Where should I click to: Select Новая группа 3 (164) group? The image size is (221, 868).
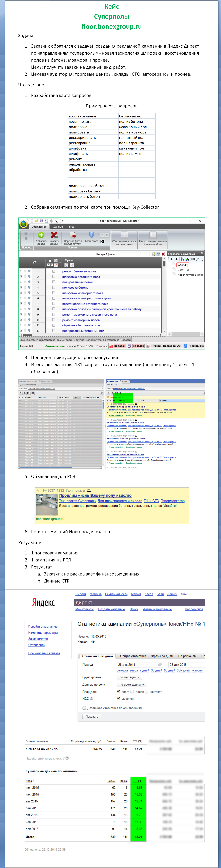(190, 275)
